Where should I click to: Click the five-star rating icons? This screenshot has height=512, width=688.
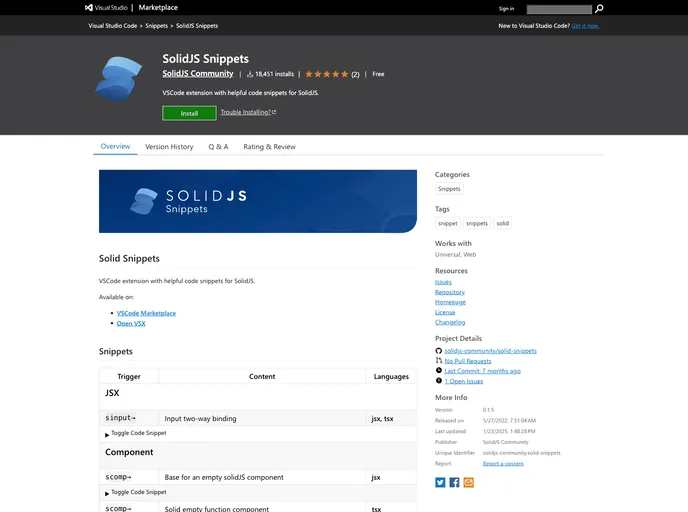[326, 74]
